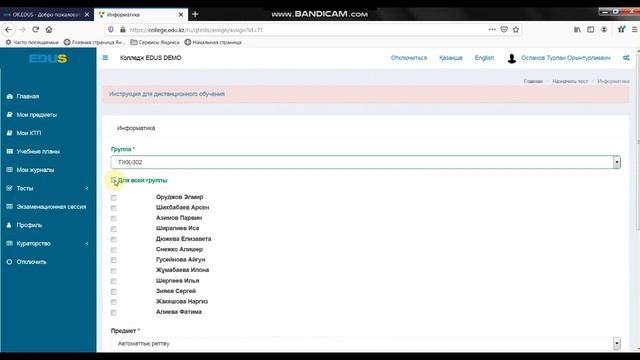Switch language to Қазақша
This screenshot has height=360, width=640.
[x=451, y=58]
